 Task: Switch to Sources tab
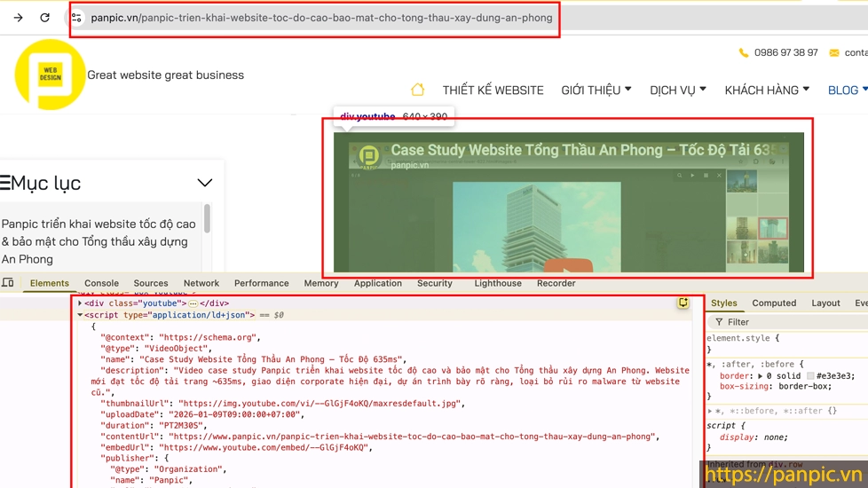[x=151, y=283]
